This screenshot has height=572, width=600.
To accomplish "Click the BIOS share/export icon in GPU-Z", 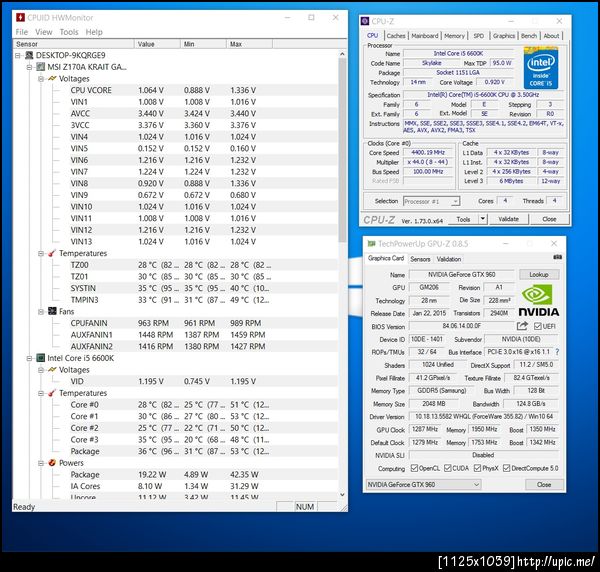I will tap(522, 326).
